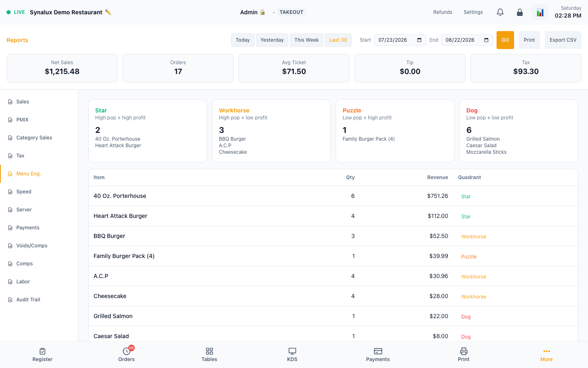The height and width of the screenshot is (368, 588).
Task: Click the Start date field 07/23/2026
Action: tap(400, 40)
